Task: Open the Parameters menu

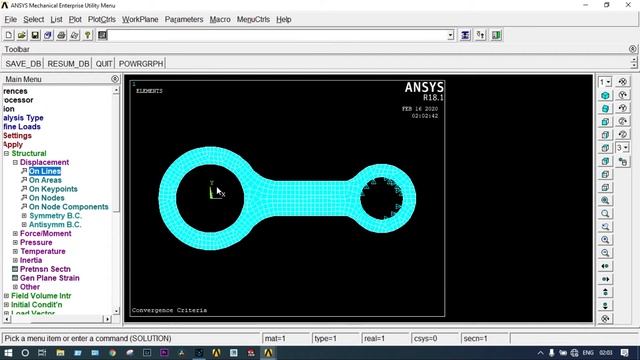Action: [x=184, y=19]
